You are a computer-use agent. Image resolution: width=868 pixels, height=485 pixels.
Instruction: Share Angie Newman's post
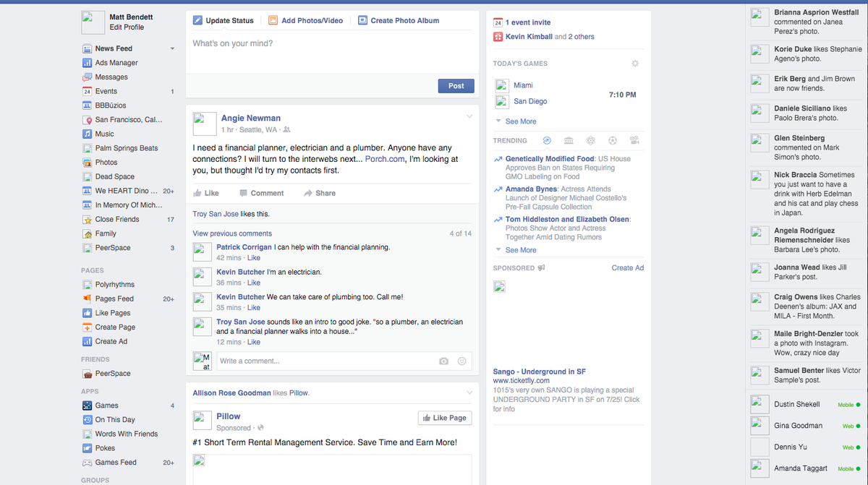320,193
